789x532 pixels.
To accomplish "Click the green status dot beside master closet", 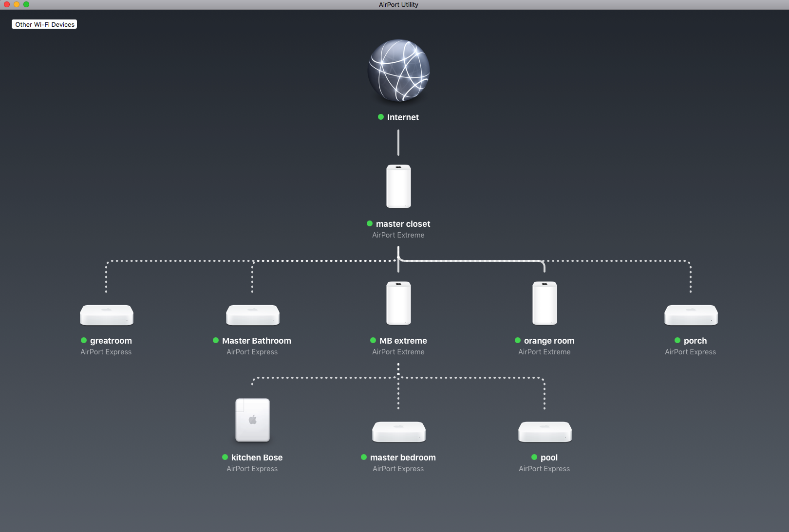I will [370, 223].
